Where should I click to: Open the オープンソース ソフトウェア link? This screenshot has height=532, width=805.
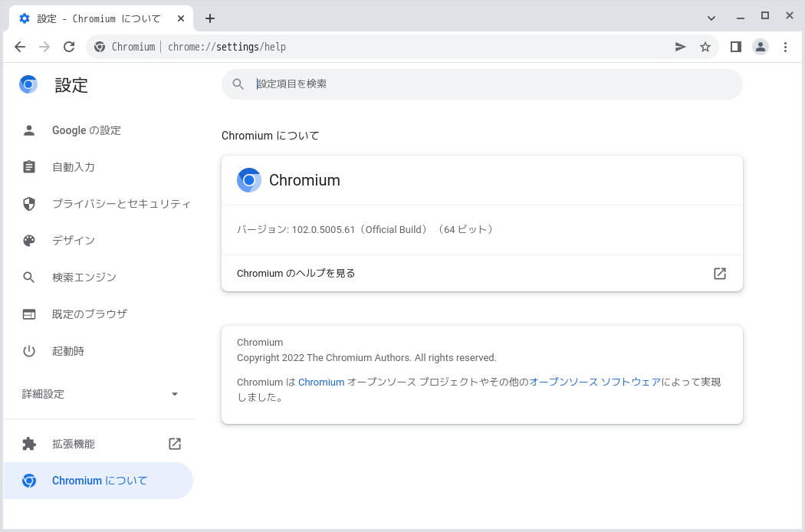pos(595,382)
